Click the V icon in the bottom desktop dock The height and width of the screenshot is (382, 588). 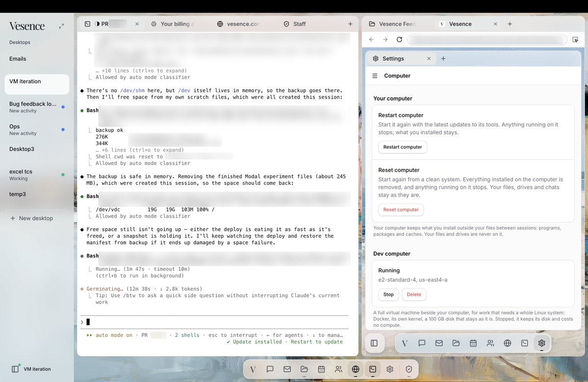tap(253, 369)
